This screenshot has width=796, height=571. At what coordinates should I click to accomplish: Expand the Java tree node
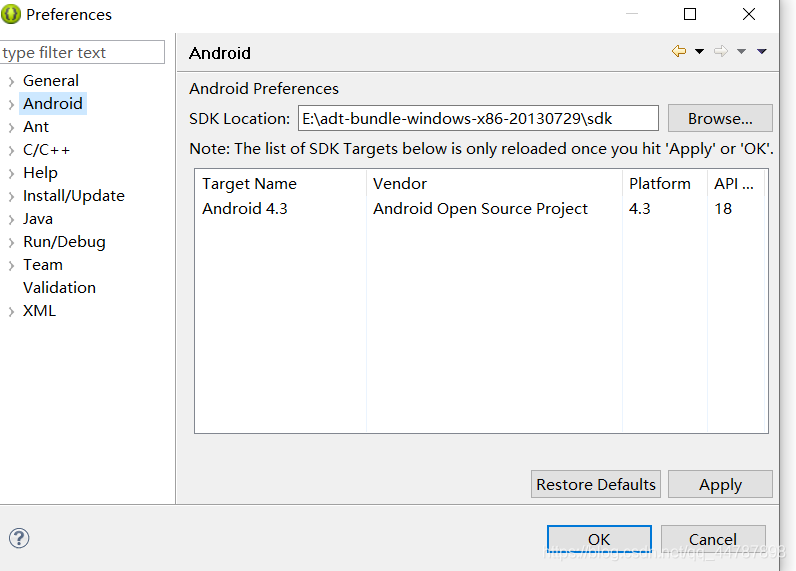click(11, 219)
